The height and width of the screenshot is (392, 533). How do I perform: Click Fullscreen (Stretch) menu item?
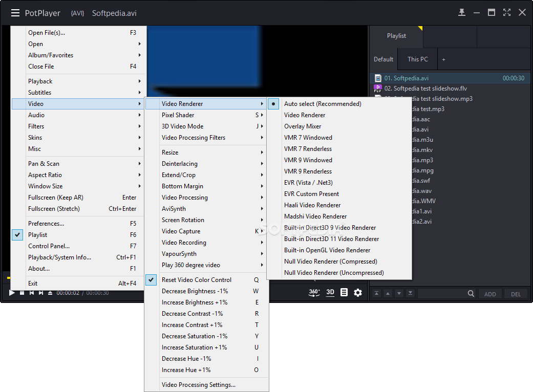[x=78, y=209]
